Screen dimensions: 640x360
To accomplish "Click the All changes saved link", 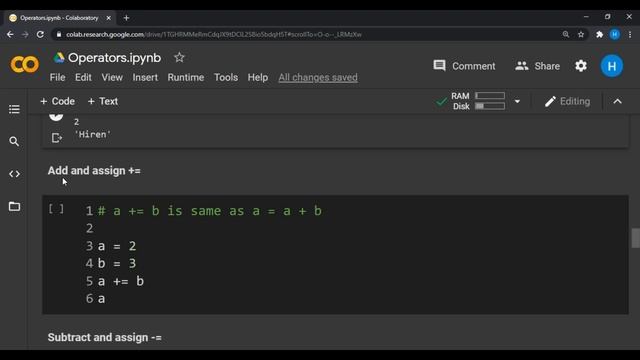I will 318,78.
